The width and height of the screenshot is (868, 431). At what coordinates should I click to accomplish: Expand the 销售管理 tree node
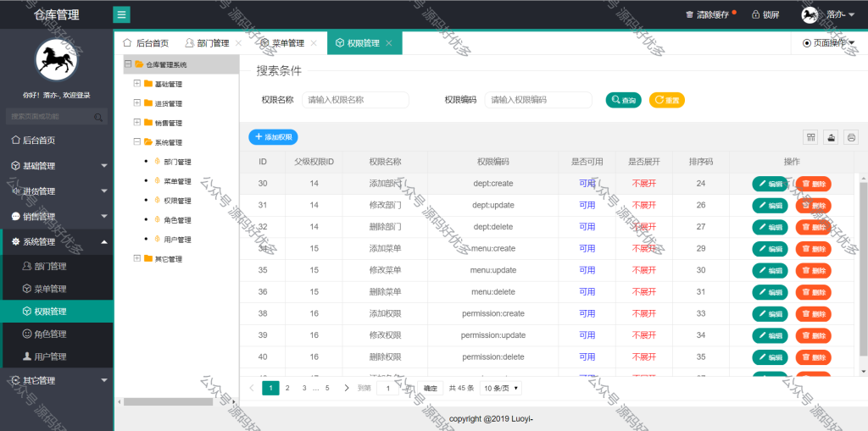point(136,122)
